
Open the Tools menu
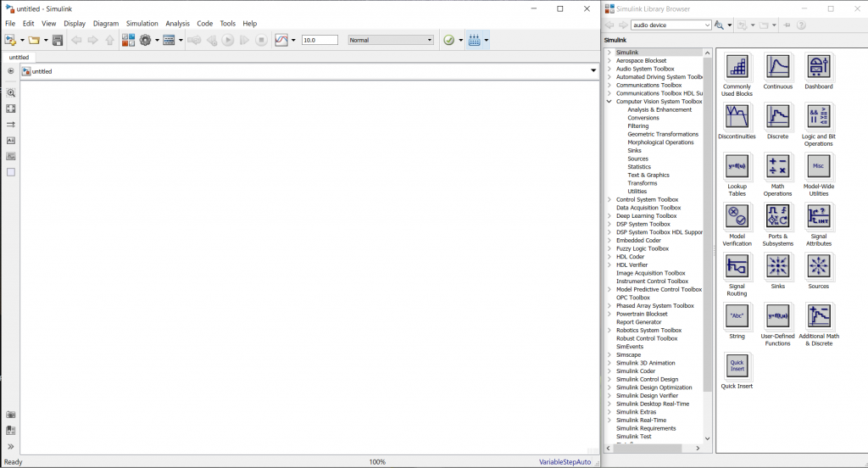227,23
